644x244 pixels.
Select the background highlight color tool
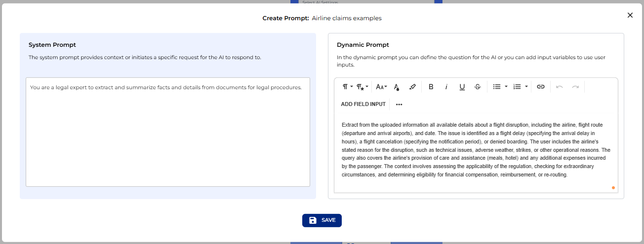coord(413,87)
